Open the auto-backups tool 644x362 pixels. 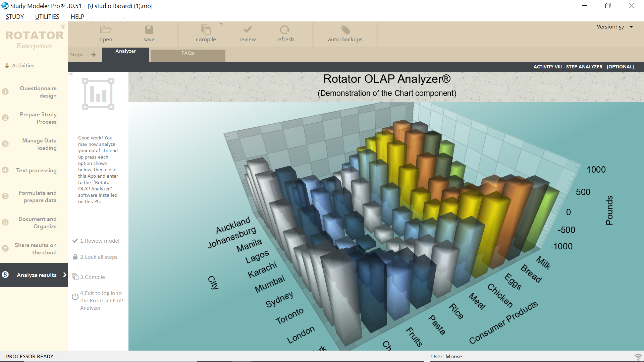pos(345,34)
